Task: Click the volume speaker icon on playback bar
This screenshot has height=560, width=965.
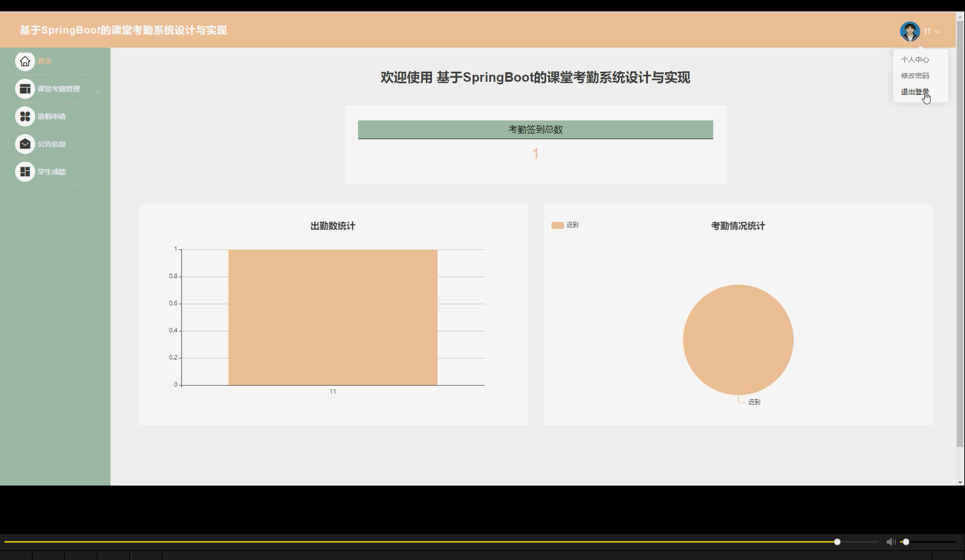Action: (891, 542)
